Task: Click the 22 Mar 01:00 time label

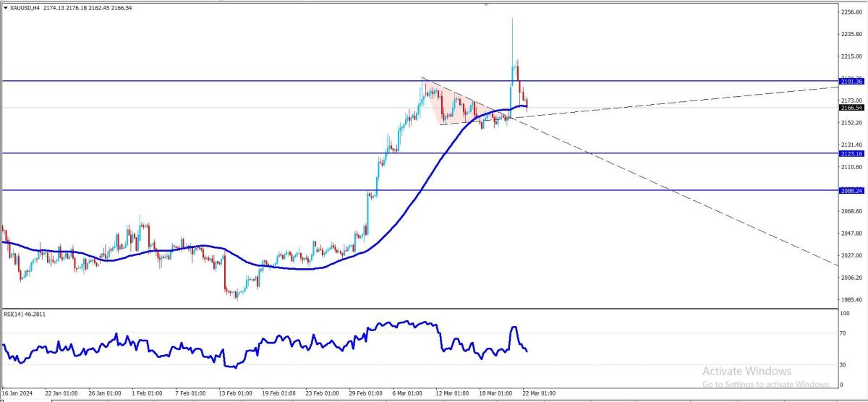Action: coord(540,393)
